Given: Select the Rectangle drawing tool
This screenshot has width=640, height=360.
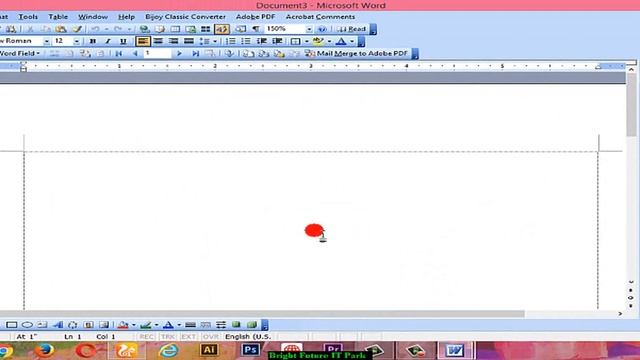Looking at the screenshot, I should [x=11, y=325].
